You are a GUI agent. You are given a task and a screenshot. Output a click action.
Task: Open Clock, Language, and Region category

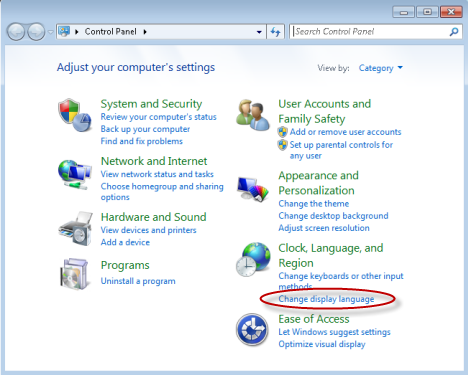click(x=331, y=256)
